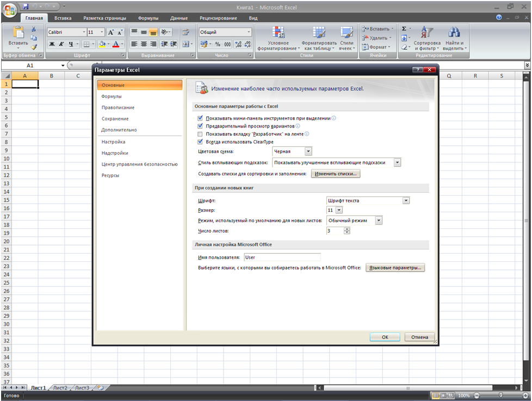532x401 pixels.
Task: Click the zoom slider handle in status bar
Action: pyautogui.click(x=501, y=395)
